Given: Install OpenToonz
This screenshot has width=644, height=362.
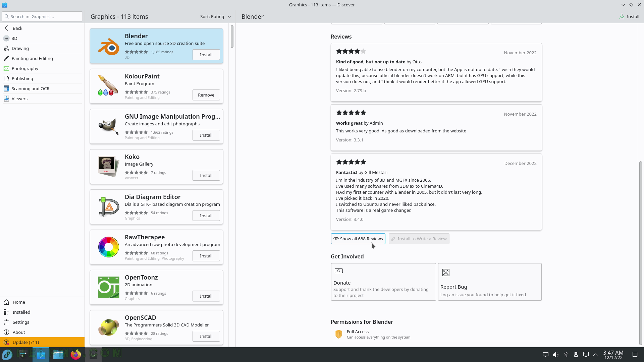Looking at the screenshot, I should pos(206,296).
